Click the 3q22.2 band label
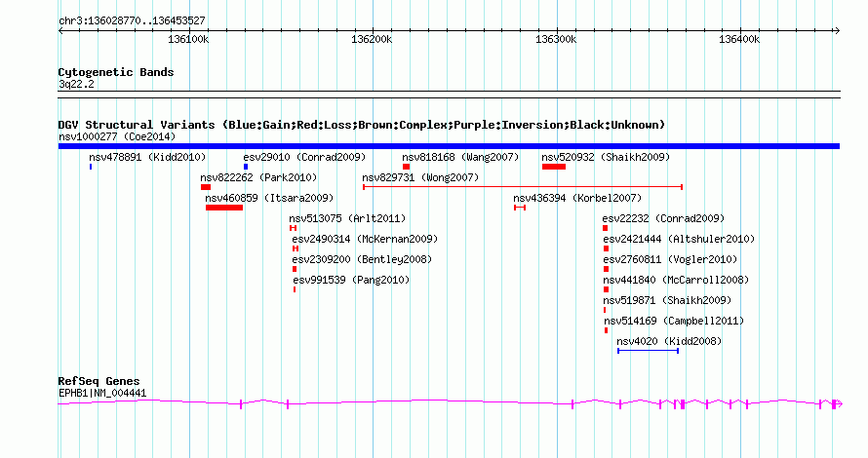Viewport: 868px width, 458px height. coord(76,84)
